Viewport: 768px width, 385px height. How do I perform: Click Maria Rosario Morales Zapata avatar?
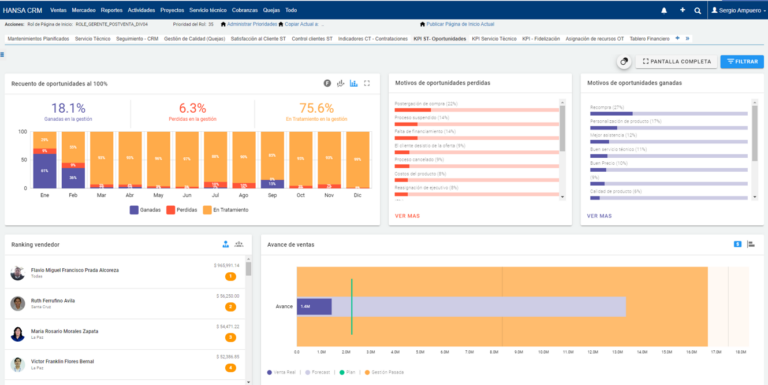(x=18, y=334)
